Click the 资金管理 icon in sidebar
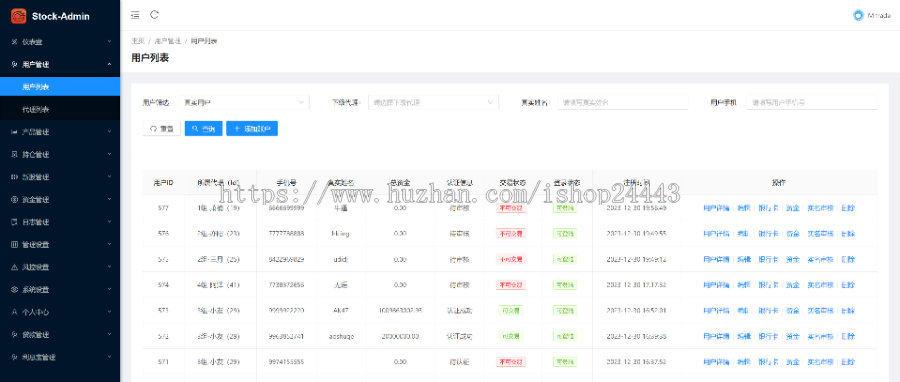This screenshot has width=900, height=382. 15,200
